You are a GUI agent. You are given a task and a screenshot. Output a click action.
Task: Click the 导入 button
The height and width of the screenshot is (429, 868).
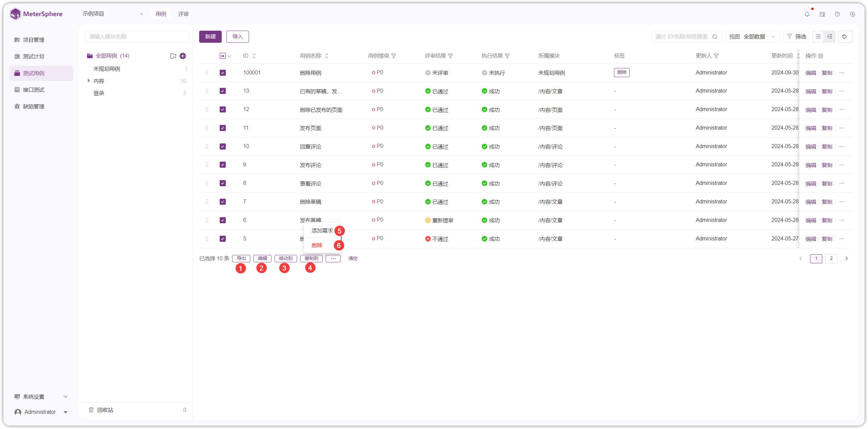pyautogui.click(x=238, y=36)
